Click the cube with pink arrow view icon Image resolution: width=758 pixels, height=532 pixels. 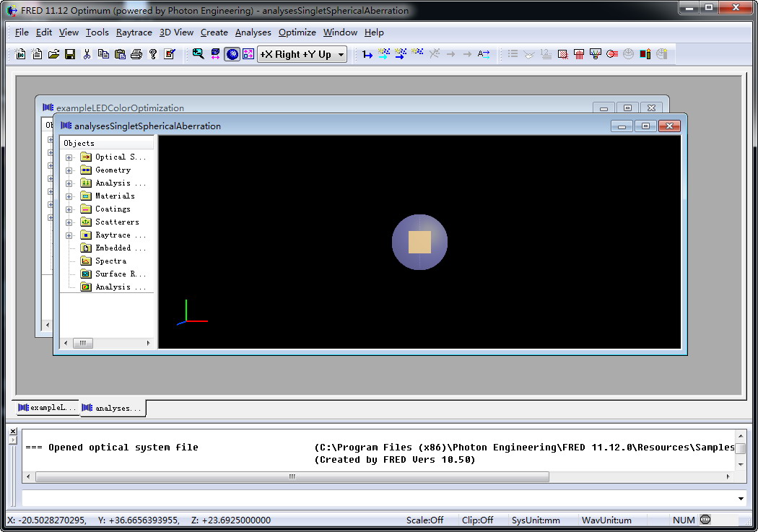216,54
